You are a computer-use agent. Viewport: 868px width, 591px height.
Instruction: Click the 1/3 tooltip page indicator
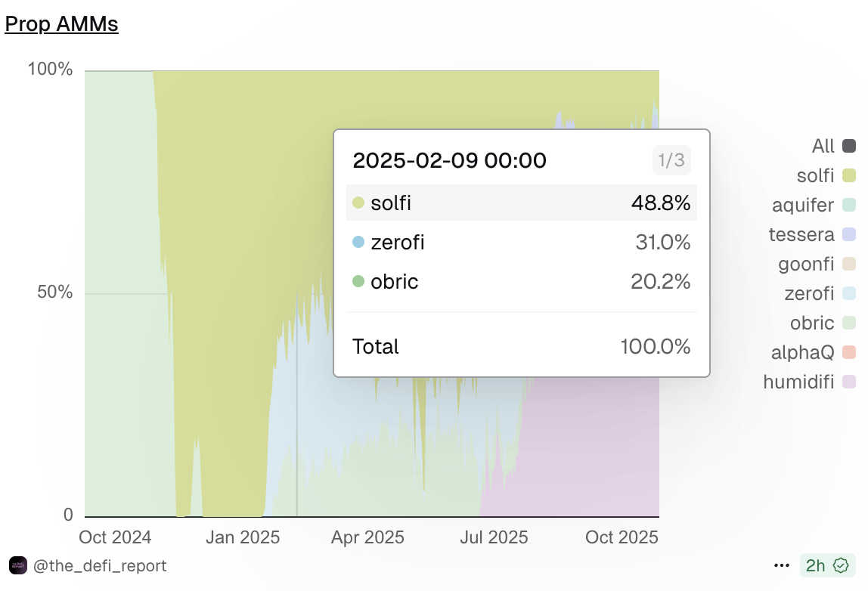click(671, 160)
